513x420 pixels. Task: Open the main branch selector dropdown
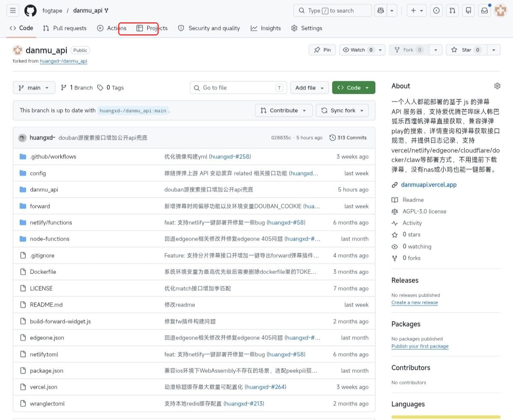pos(34,87)
